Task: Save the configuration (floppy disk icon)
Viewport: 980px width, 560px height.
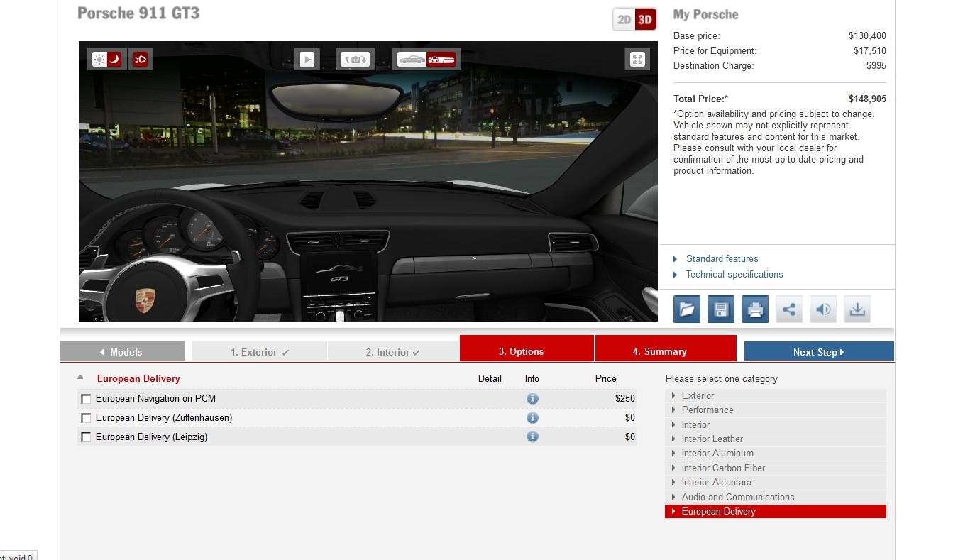Action: click(x=721, y=309)
